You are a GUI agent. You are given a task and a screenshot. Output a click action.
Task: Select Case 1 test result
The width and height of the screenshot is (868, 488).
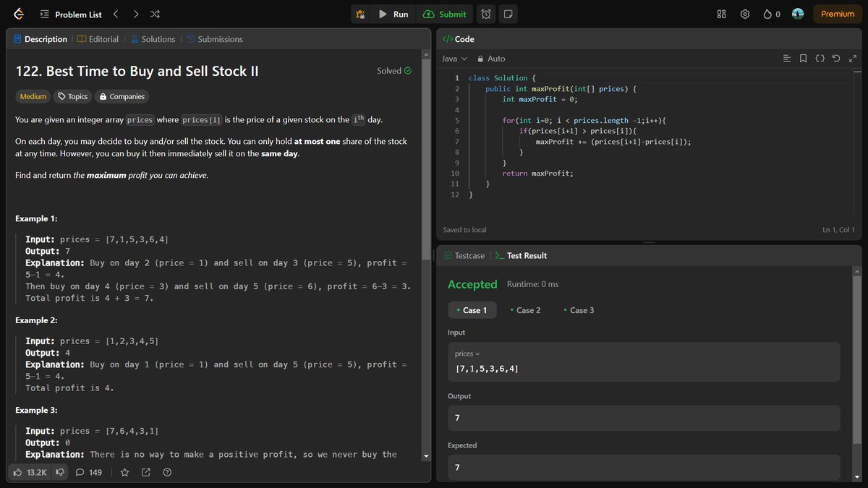(x=472, y=310)
